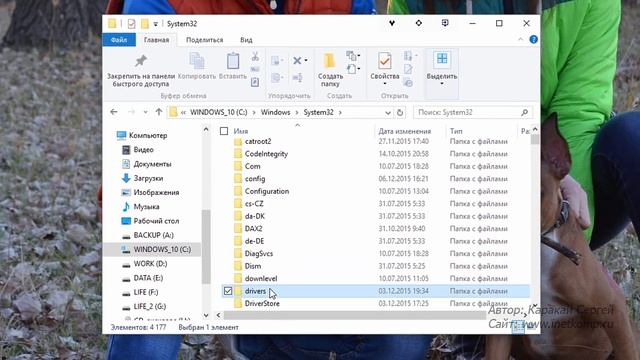Open the address bar history dropdown
The width and height of the screenshot is (640, 360).
tap(388, 112)
